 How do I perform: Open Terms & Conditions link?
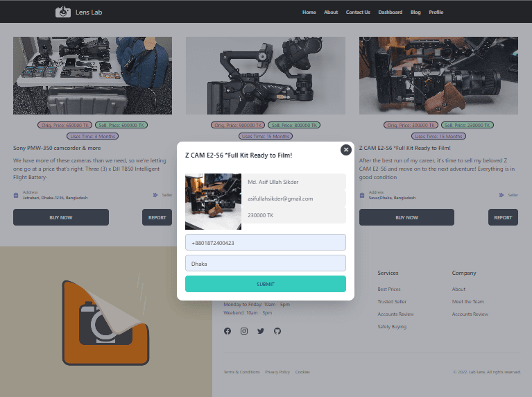coord(241,372)
